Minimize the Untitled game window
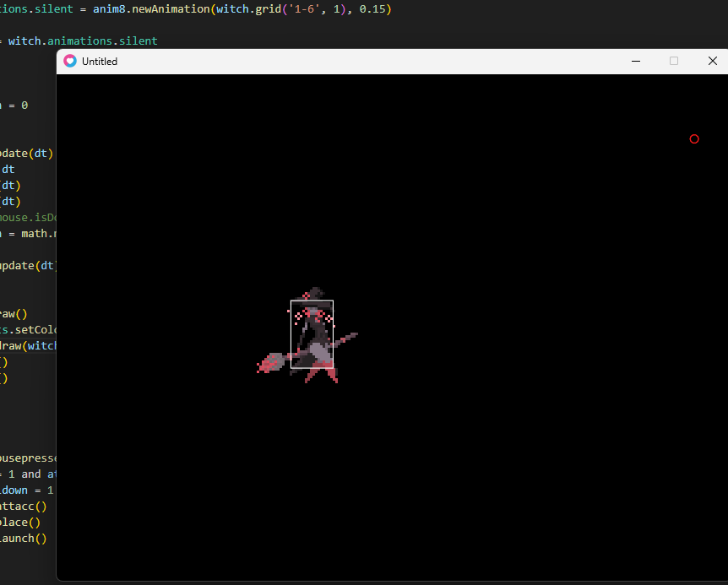This screenshot has width=728, height=585. [636, 62]
